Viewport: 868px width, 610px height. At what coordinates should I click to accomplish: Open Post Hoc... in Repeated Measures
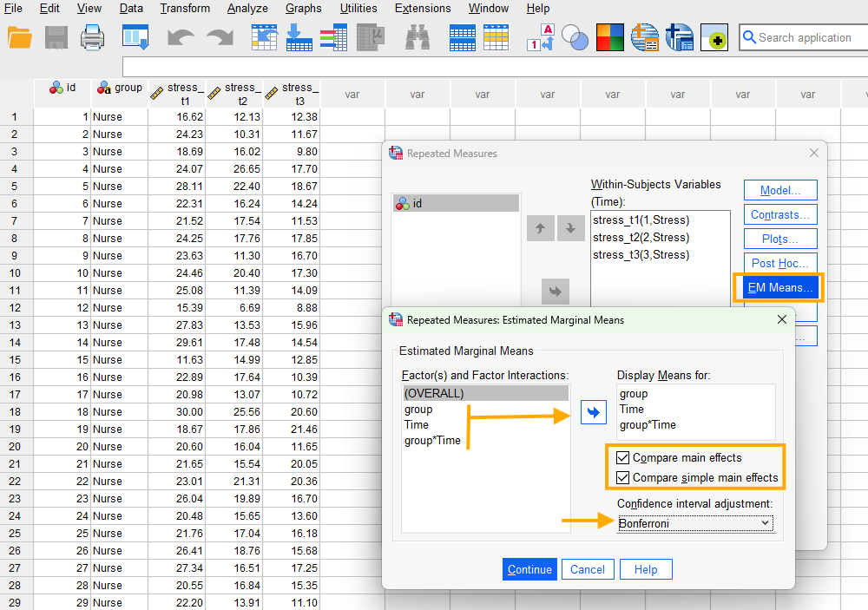click(780, 263)
